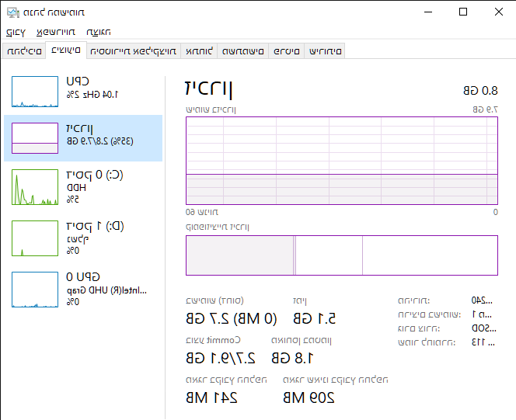Click the Task Manager icon in title bar
The height and width of the screenshot is (420, 516).
coord(12,12)
